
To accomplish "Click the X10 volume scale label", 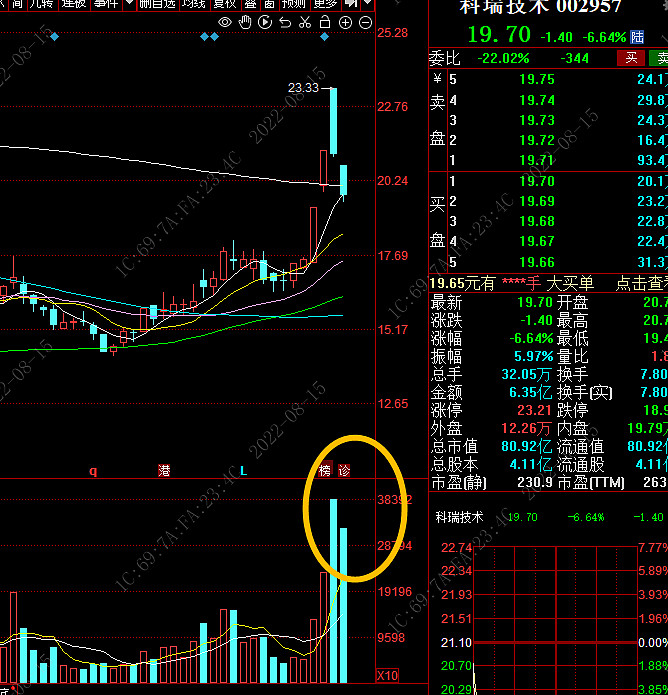I will (387, 674).
